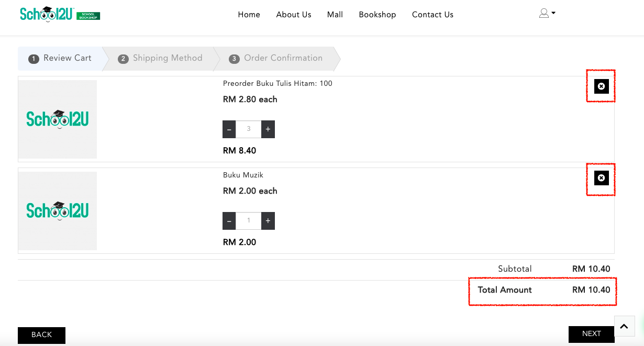Image resolution: width=644 pixels, height=346 pixels.
Task: Click the 'Buku Muzik' product title
Action: click(243, 175)
